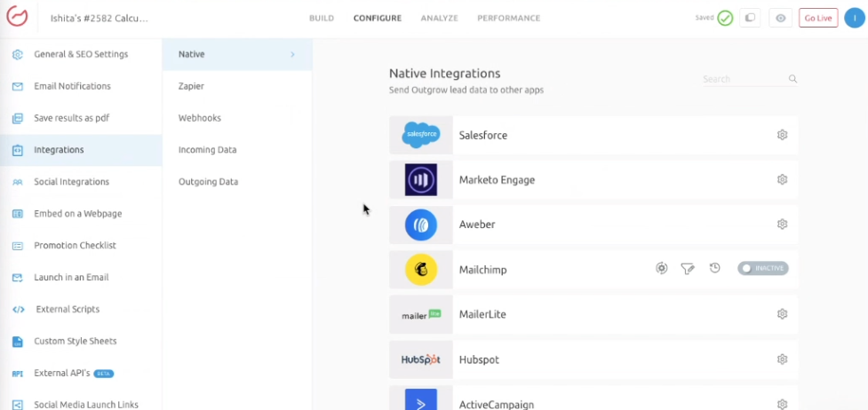
Task: Click the search magnifier icon
Action: click(792, 79)
